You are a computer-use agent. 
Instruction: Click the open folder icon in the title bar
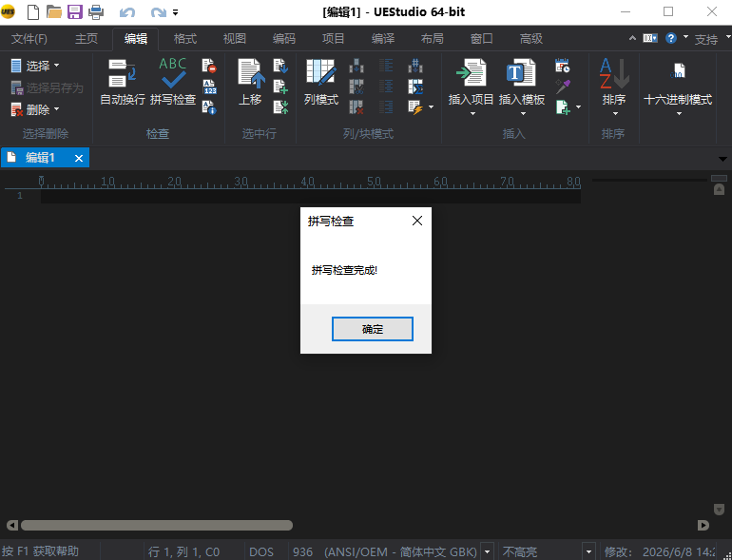coord(54,11)
